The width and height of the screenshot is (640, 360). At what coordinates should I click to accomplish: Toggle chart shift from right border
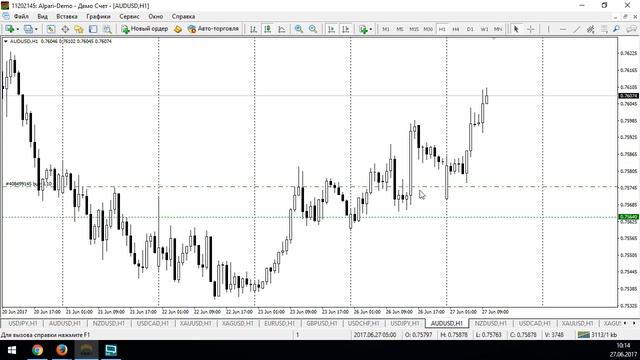coord(345,29)
